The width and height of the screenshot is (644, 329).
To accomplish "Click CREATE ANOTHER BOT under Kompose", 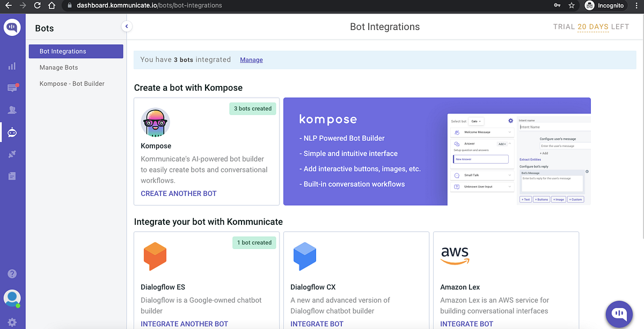I will [178, 193].
